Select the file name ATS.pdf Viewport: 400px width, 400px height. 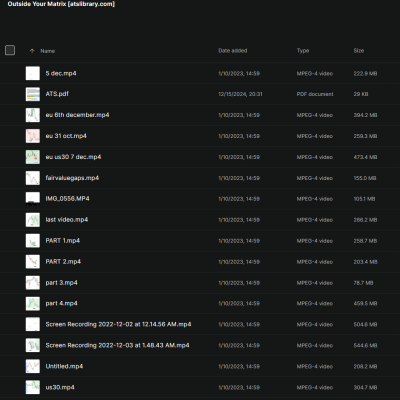point(57,94)
